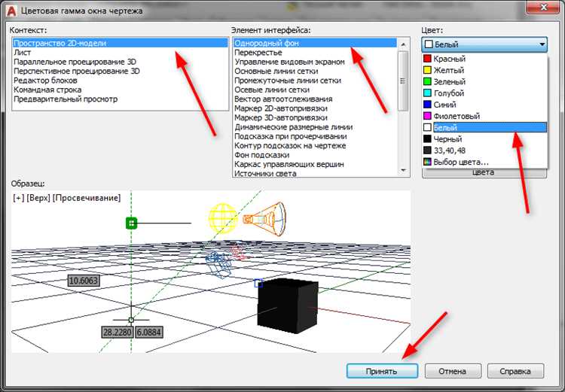Select context Перспективное проецирование 3D
The height and width of the screenshot is (392, 565).
pos(121,71)
